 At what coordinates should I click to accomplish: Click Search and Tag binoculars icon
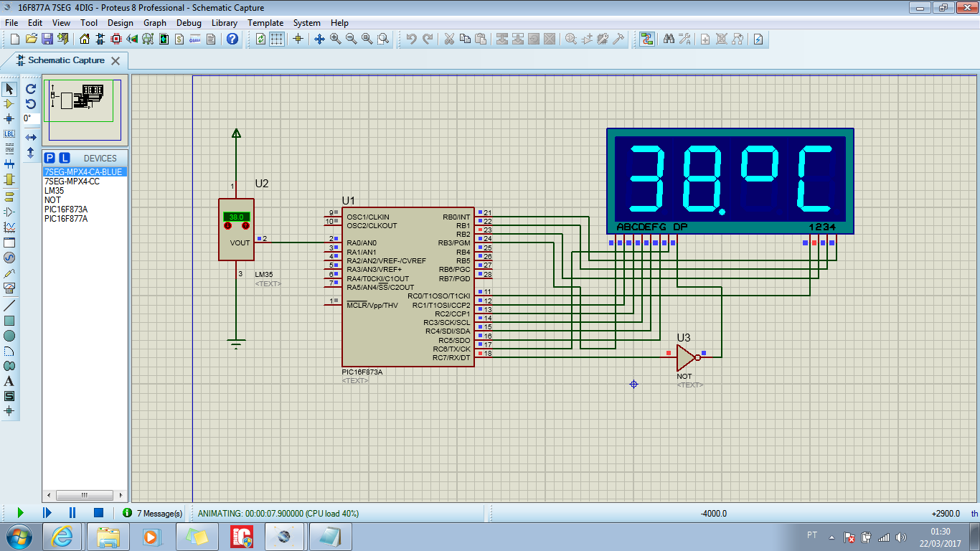pyautogui.click(x=669, y=39)
